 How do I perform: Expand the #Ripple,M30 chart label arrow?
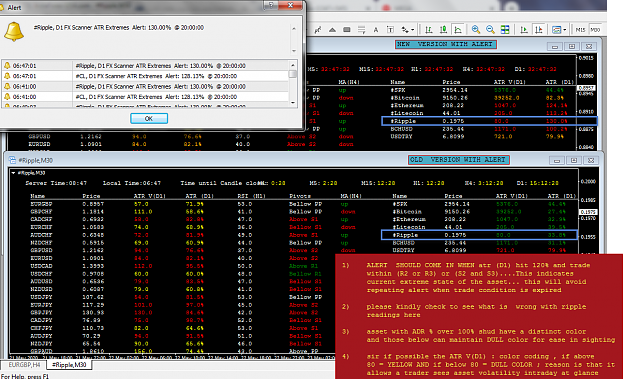pos(14,173)
